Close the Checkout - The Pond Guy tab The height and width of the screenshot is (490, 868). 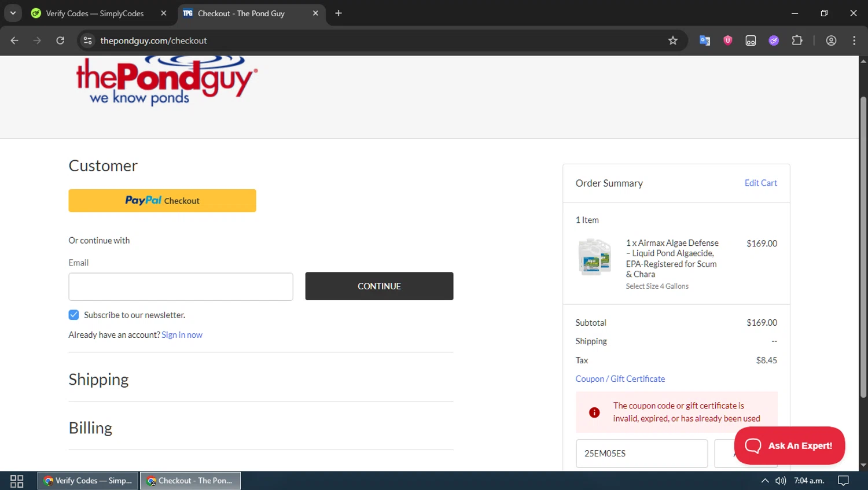pyautogui.click(x=315, y=13)
